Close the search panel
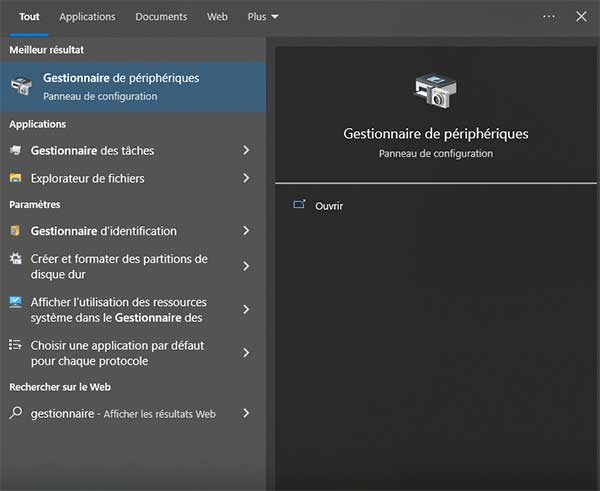 pos(581,16)
